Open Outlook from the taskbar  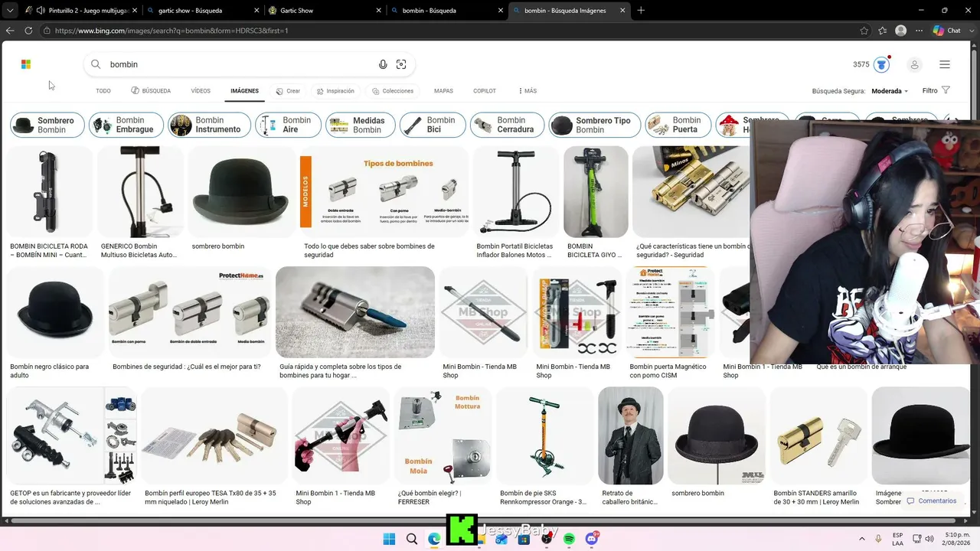501,539
